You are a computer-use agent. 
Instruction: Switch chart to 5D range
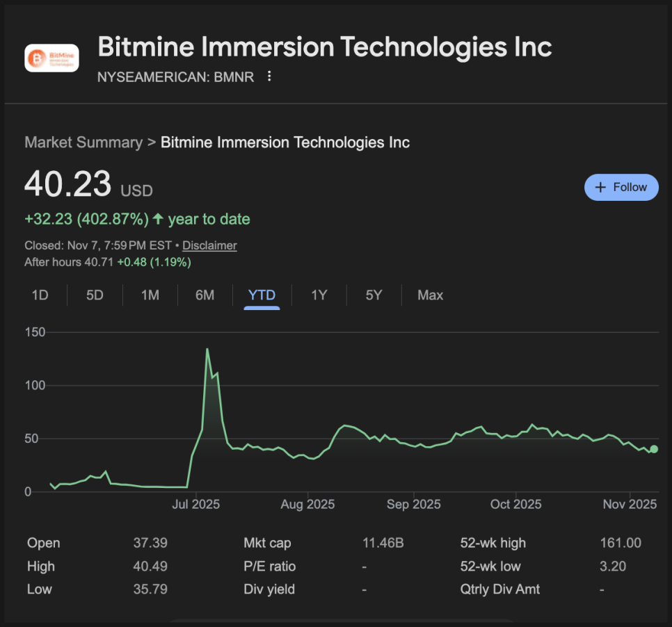coord(95,295)
